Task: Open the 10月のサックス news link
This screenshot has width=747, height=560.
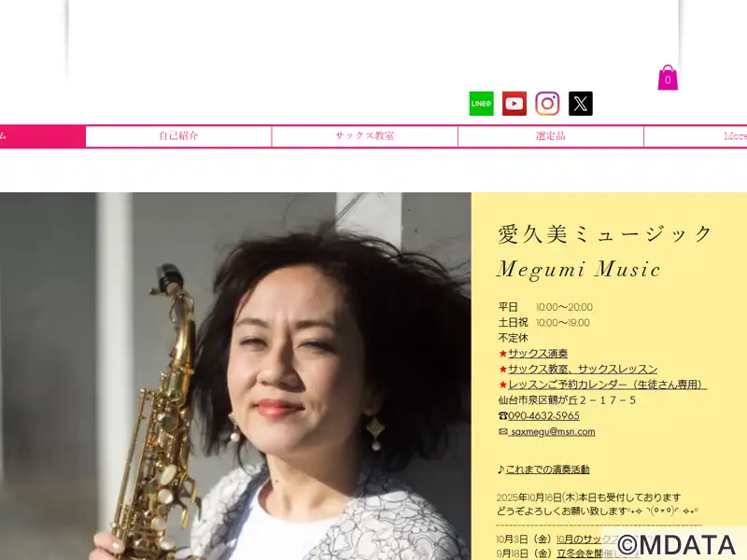Action: coord(588,539)
